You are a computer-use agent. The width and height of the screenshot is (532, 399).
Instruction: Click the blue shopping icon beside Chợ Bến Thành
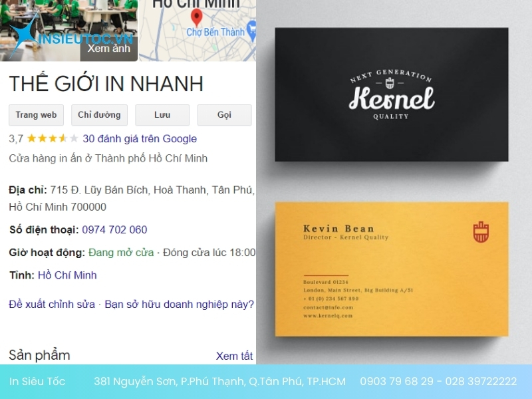(251, 29)
